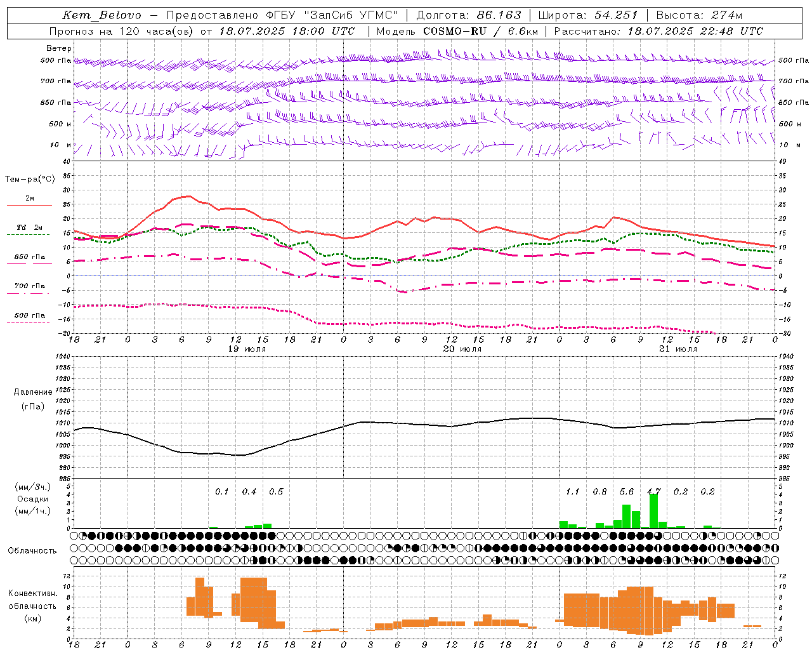
Task: Click the Облачность cloud cover label
Action: 32,551
